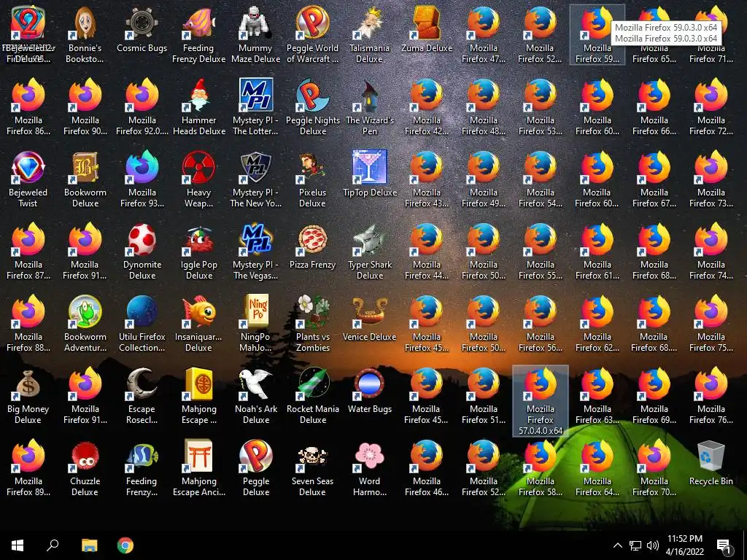Select Feeding Frenzy 2 fish icon

click(x=142, y=468)
